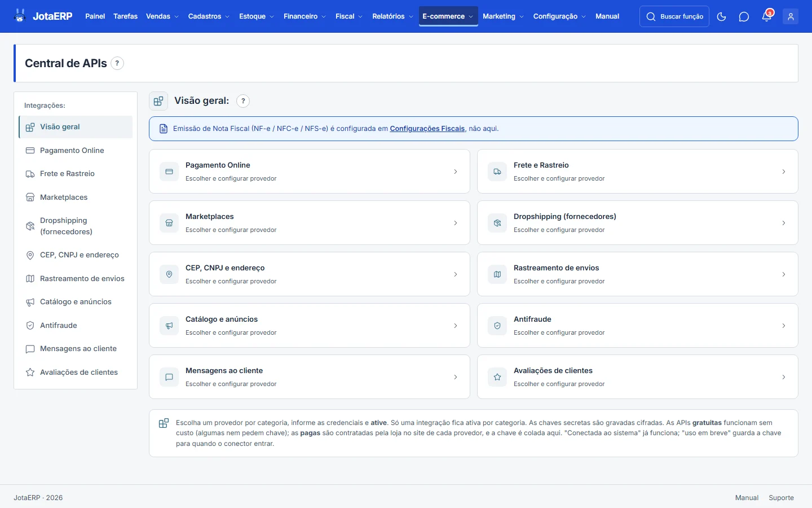
Task: Expand the Vendas menu dropdown
Action: [x=162, y=16]
